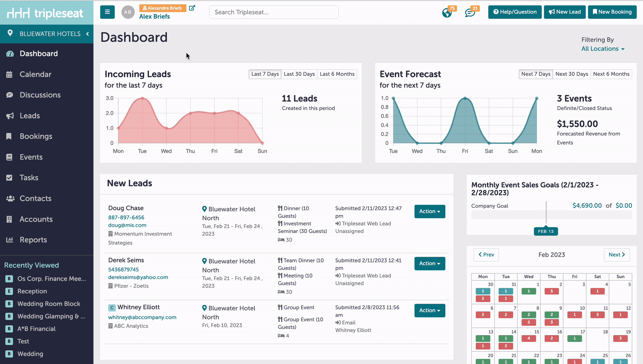This screenshot has height=364, width=643.
Task: Select Next 30 Days for Event Forecast
Action: point(572,74)
